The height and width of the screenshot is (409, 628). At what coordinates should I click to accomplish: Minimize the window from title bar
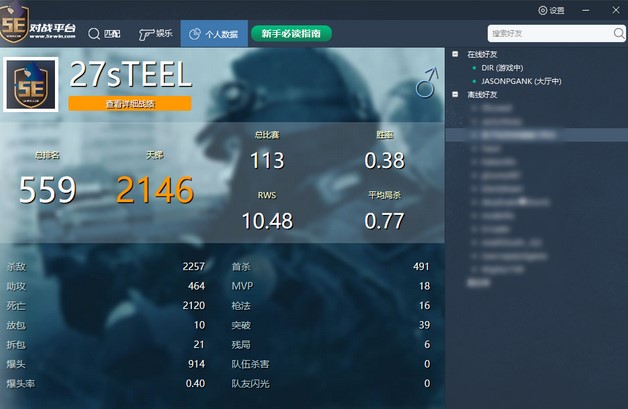click(585, 10)
